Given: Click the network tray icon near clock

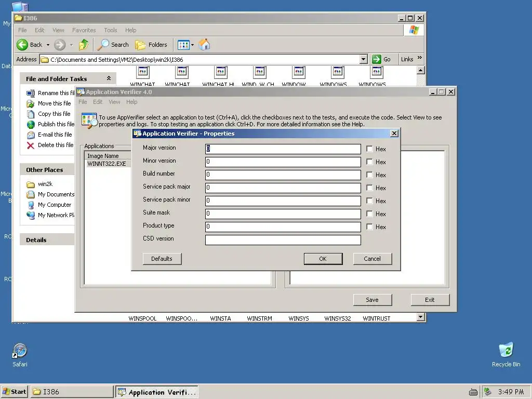Looking at the screenshot, I should (x=487, y=392).
